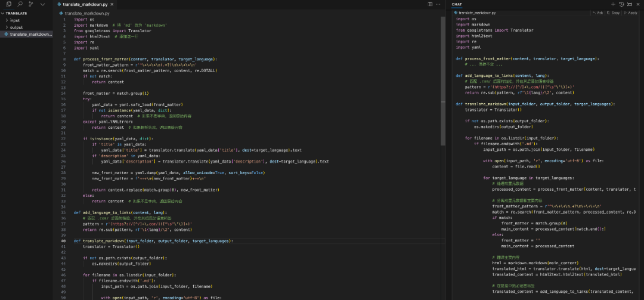
Task: Click 'import html2text' in chat code block
Action: tap(473, 36)
